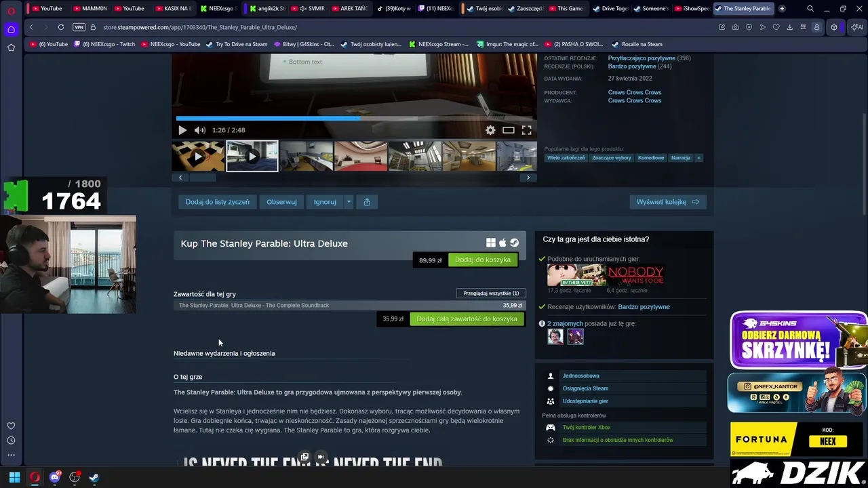Expand tags with the plus button
Screen dimensions: 868x488
tap(698, 158)
